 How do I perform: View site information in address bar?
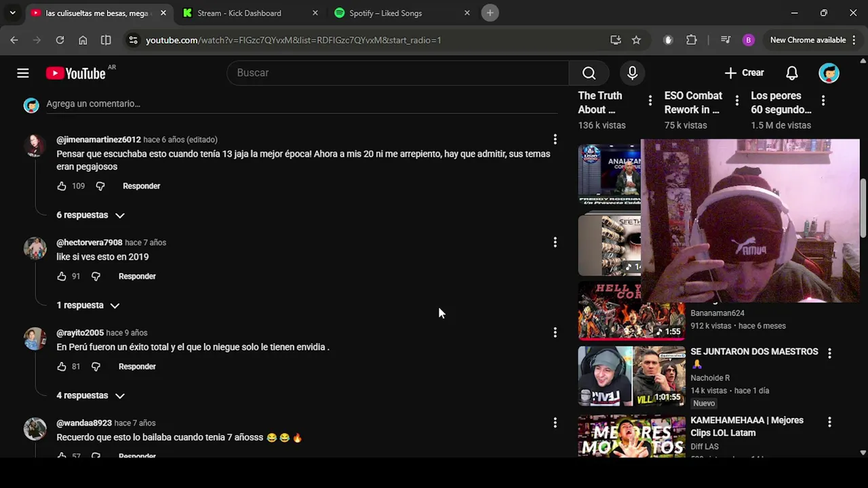pos(133,40)
